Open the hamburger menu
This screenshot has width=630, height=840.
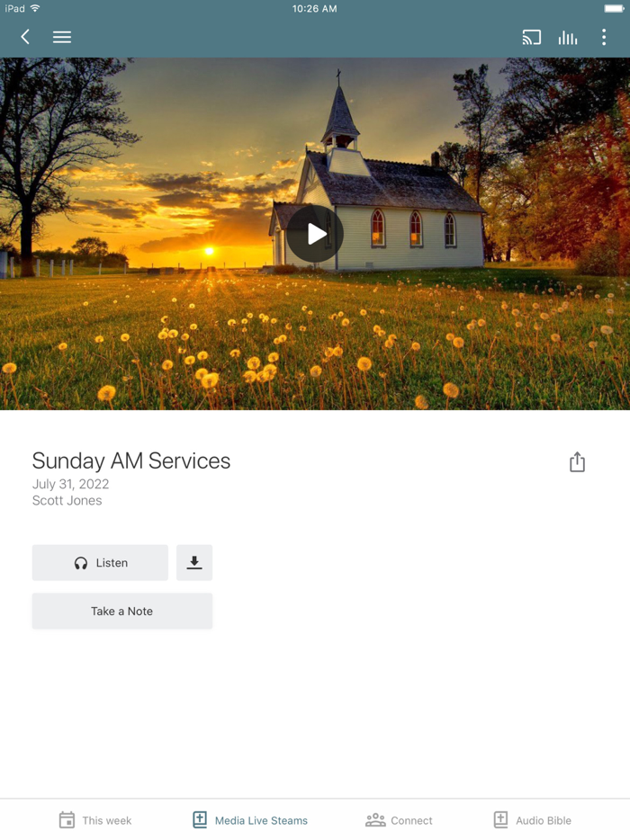pos(62,37)
